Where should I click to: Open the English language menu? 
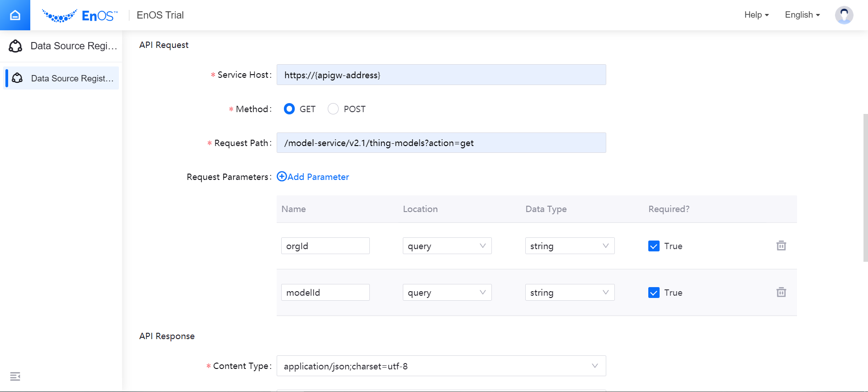coord(802,15)
